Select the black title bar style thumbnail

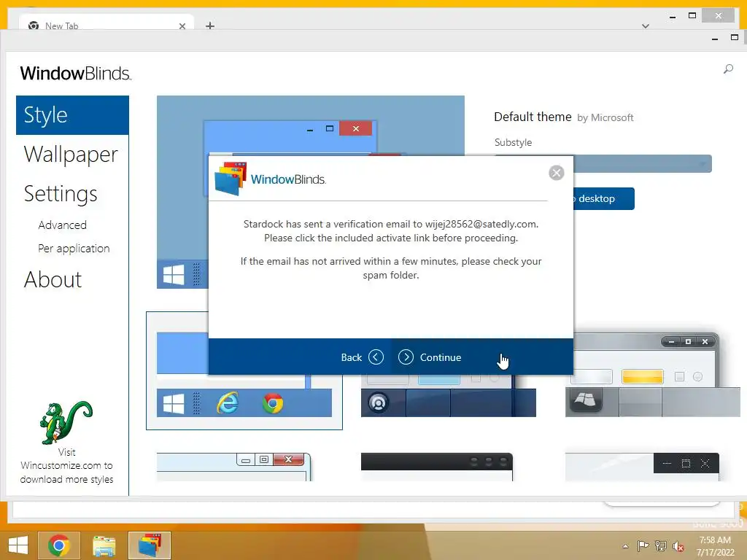[437, 467]
